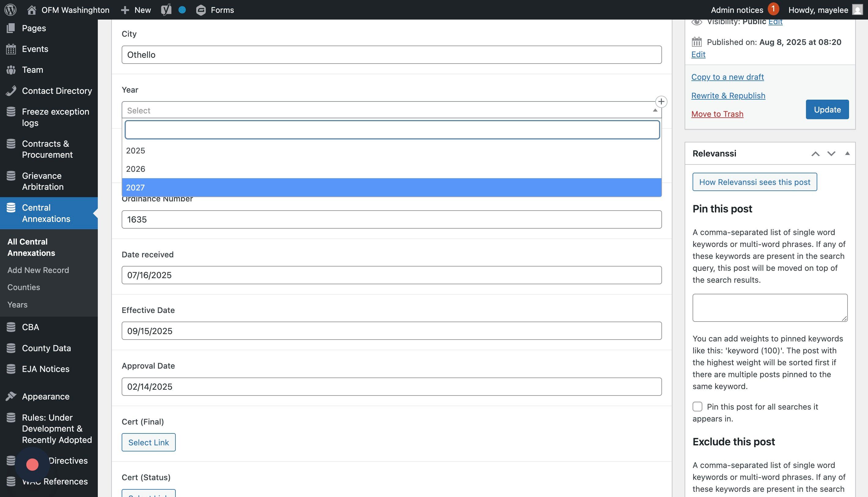Select 2025 from the Year dropdown
The width and height of the screenshot is (868, 497).
point(135,150)
